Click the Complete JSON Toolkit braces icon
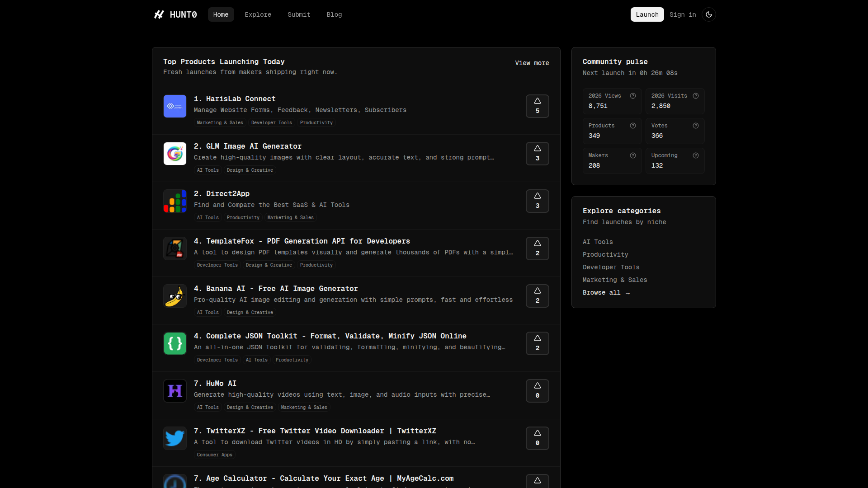This screenshot has height=488, width=868. click(x=175, y=343)
